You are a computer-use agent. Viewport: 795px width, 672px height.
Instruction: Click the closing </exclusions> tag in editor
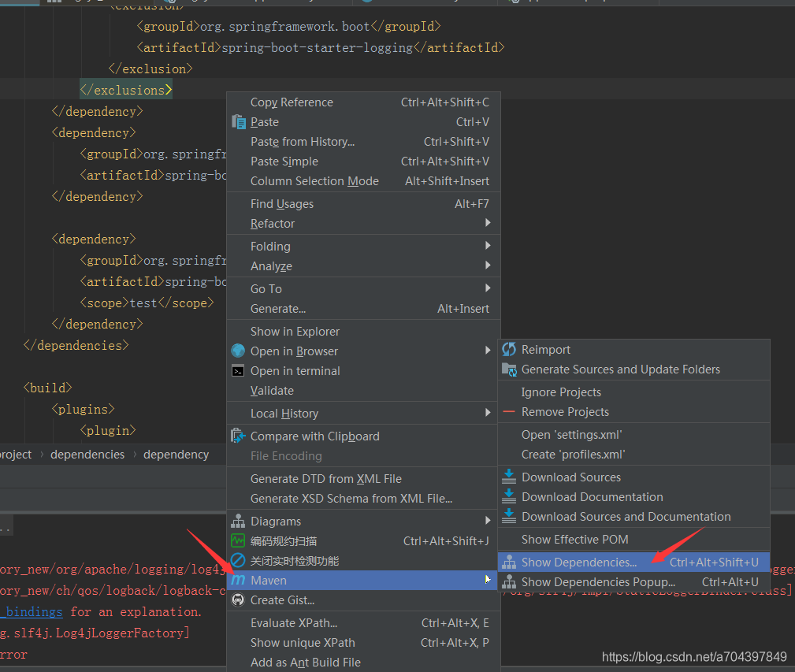click(126, 90)
